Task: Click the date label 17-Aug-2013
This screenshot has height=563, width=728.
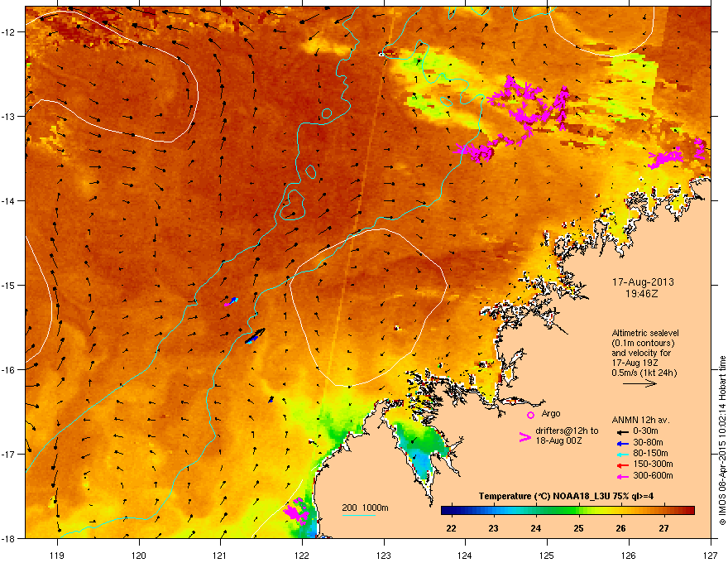Action: pyautogui.click(x=643, y=282)
